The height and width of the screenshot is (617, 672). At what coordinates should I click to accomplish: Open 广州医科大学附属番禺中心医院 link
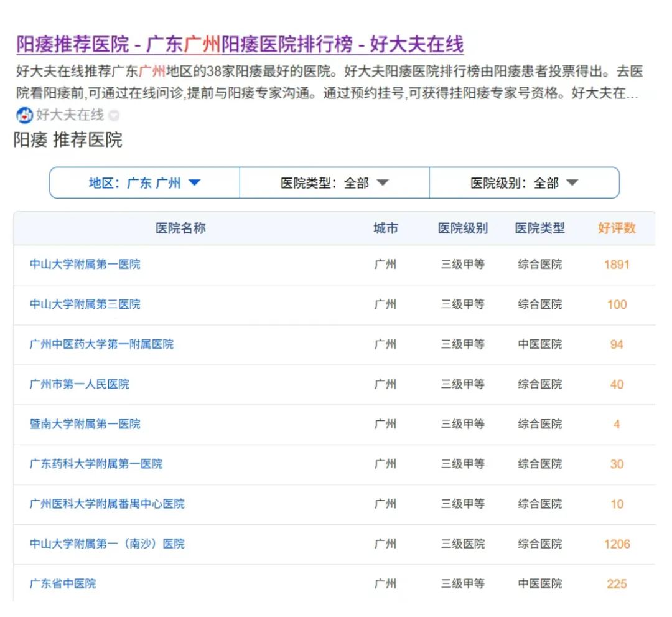[x=107, y=504]
